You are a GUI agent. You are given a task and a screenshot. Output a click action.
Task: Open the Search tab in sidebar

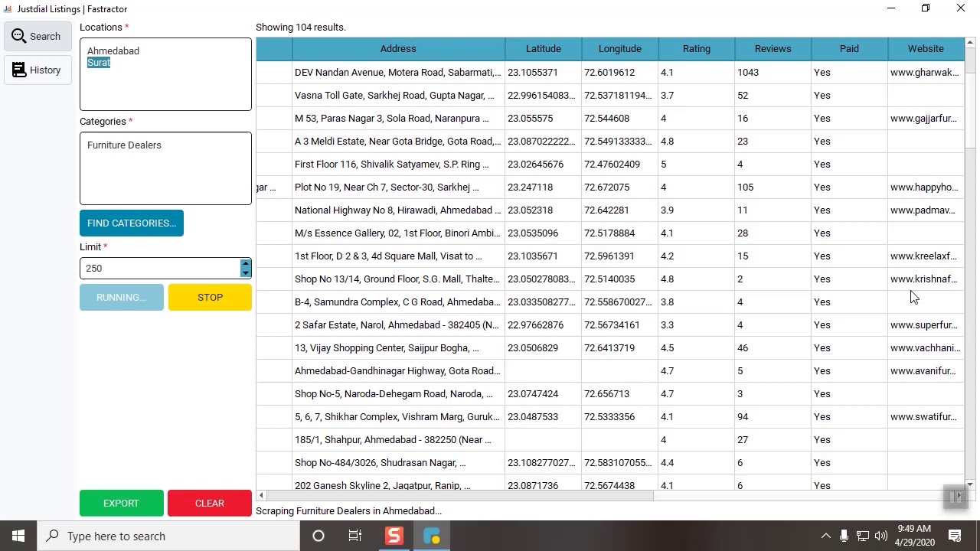click(x=37, y=36)
